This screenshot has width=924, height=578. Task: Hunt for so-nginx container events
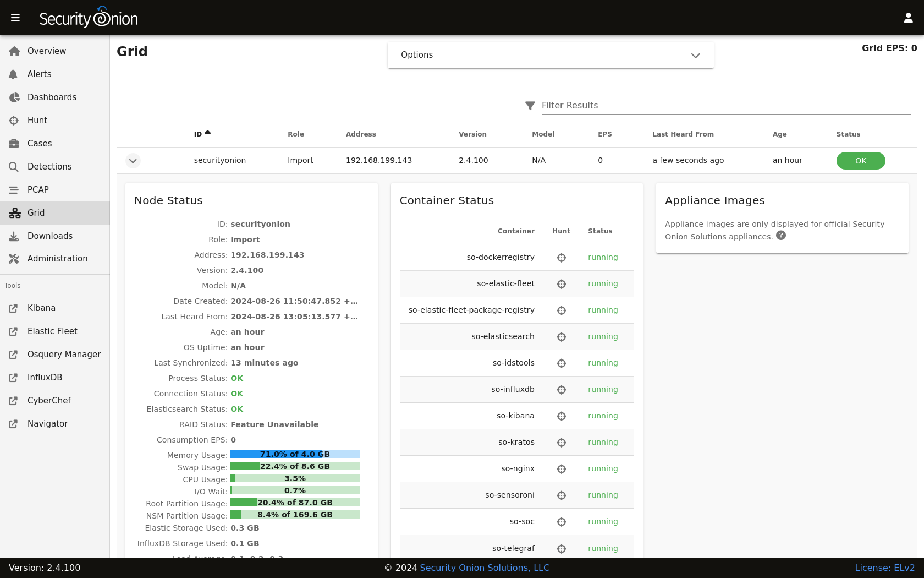point(562,469)
